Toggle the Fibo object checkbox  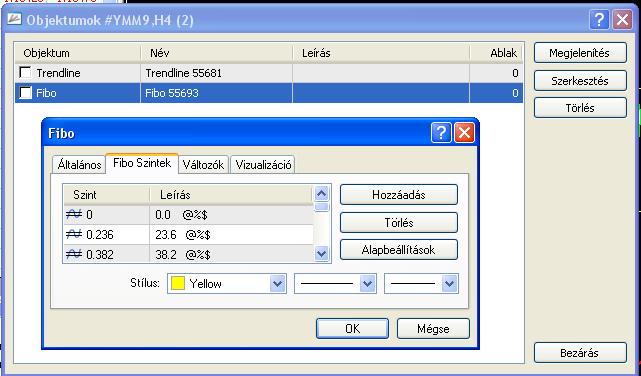[25, 93]
